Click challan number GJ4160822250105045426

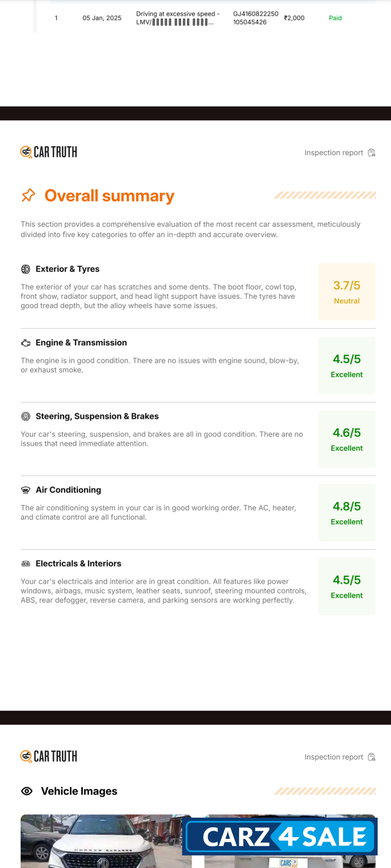pyautogui.click(x=255, y=18)
